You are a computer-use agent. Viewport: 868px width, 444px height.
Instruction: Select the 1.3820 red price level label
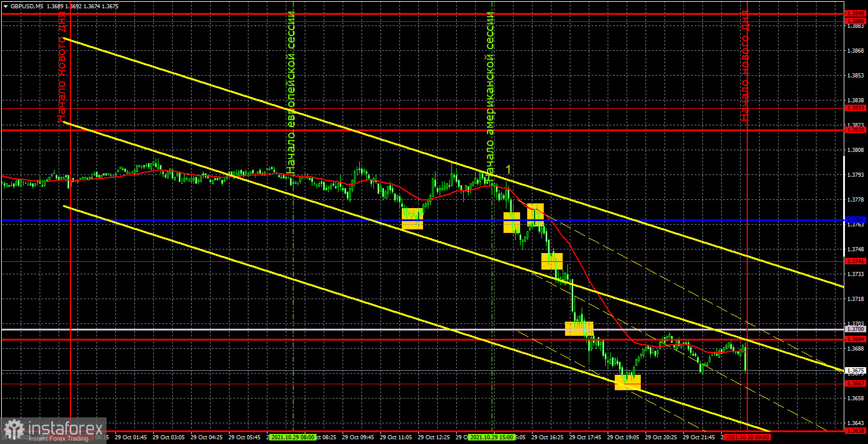click(856, 129)
